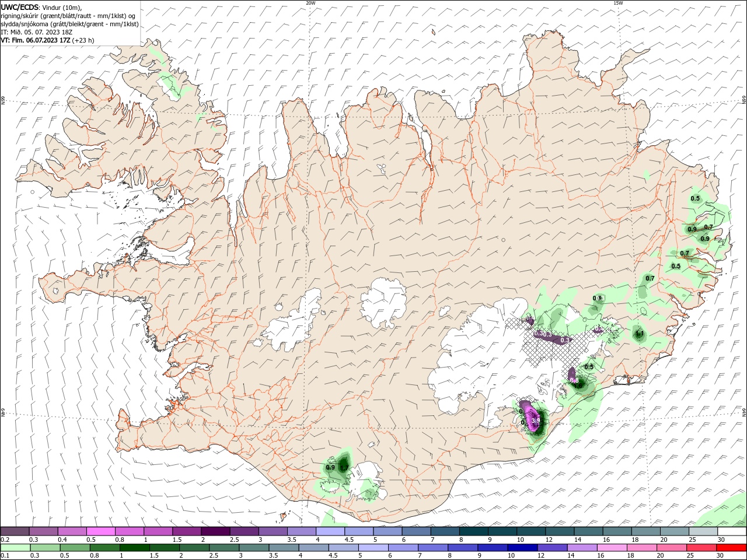Click the white 30 top-row legend swatch
Image resolution: width=747 pixels, height=560 pixels.
[732, 531]
